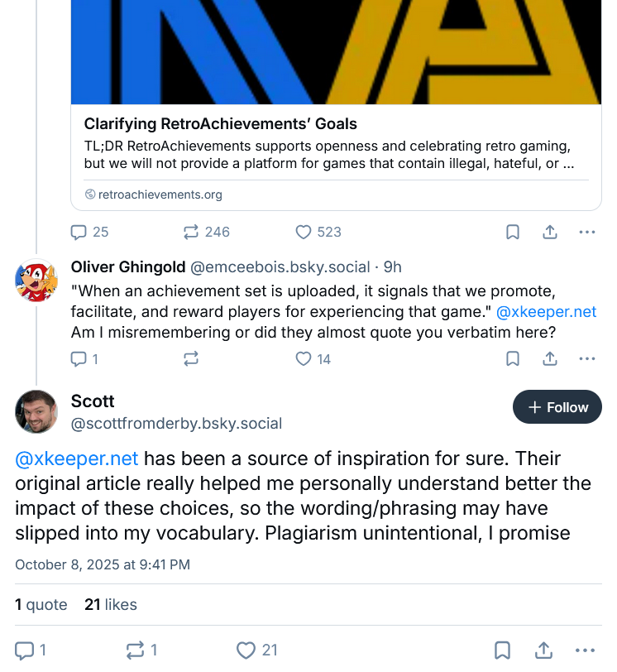Repost the post with 246 reposts
The height and width of the screenshot is (672, 617).
point(193,232)
